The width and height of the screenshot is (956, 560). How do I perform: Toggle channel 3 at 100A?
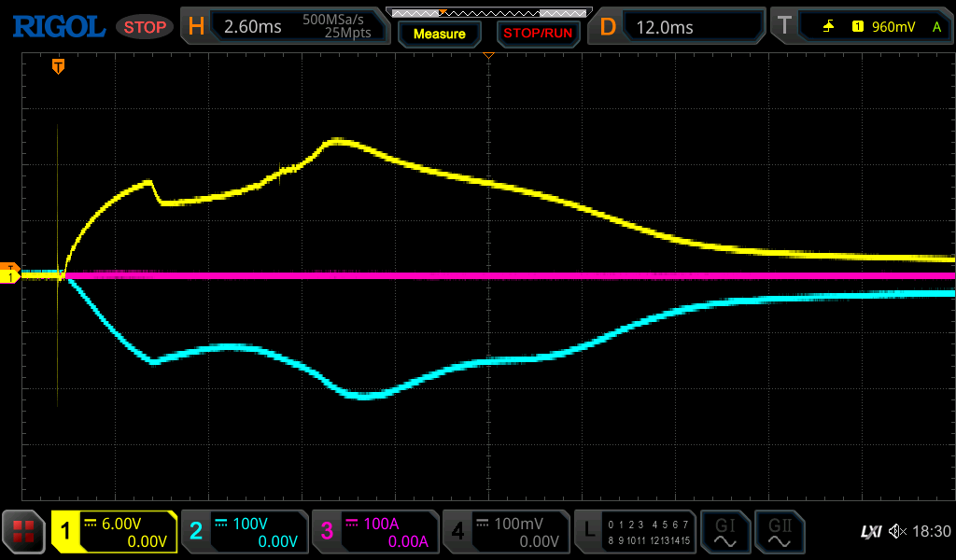point(374,532)
